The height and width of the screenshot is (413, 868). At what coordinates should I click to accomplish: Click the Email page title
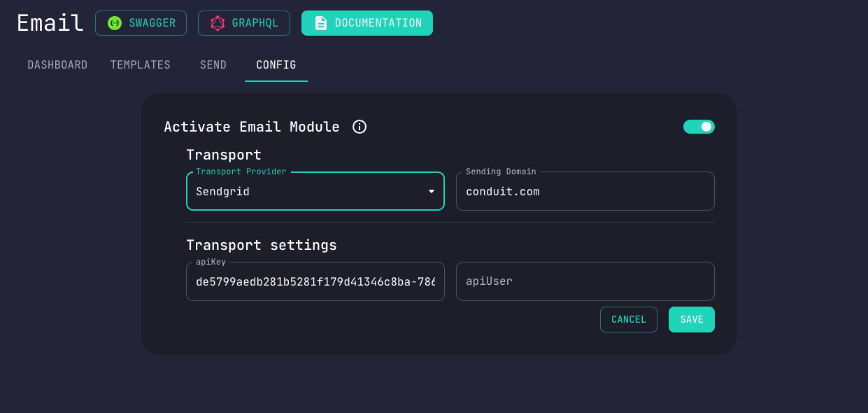pyautogui.click(x=50, y=23)
